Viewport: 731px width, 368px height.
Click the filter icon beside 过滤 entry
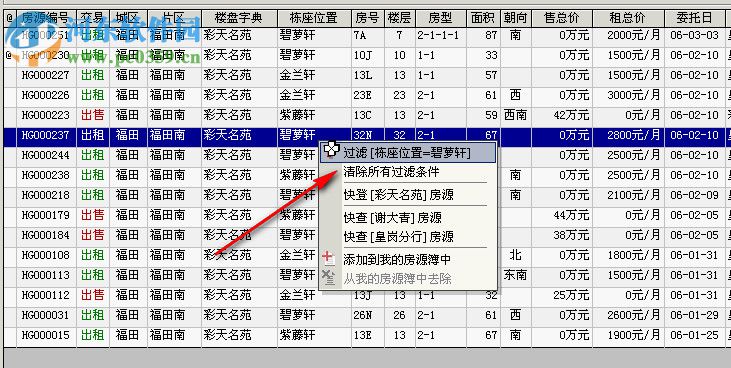331,149
